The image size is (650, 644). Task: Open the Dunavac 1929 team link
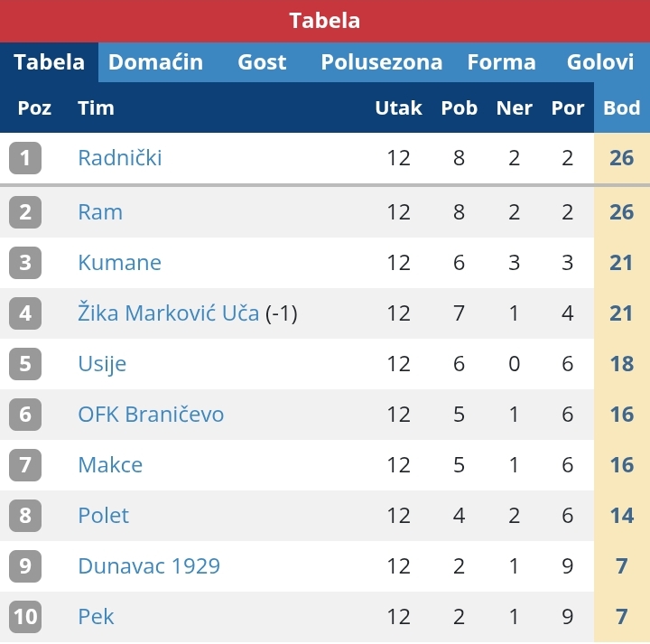149,566
